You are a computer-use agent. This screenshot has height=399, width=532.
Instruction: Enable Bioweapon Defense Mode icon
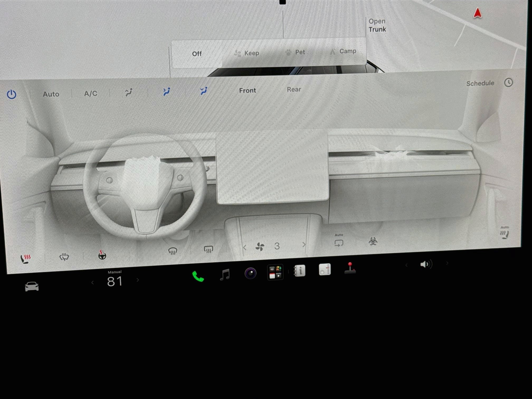point(373,241)
